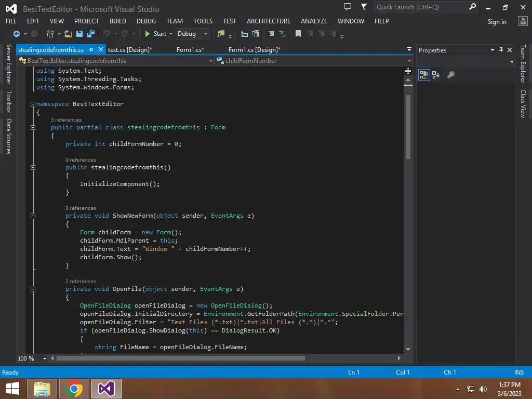Start debugging with the green Start button
This screenshot has width=532, height=399.
pyautogui.click(x=156, y=34)
